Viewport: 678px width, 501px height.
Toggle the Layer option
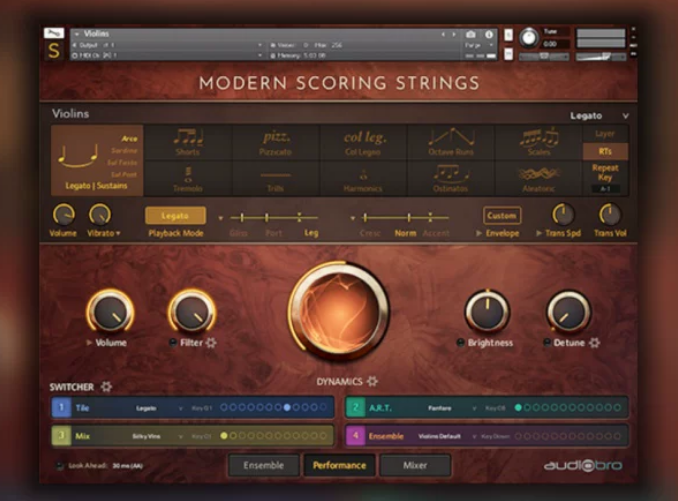(x=605, y=134)
